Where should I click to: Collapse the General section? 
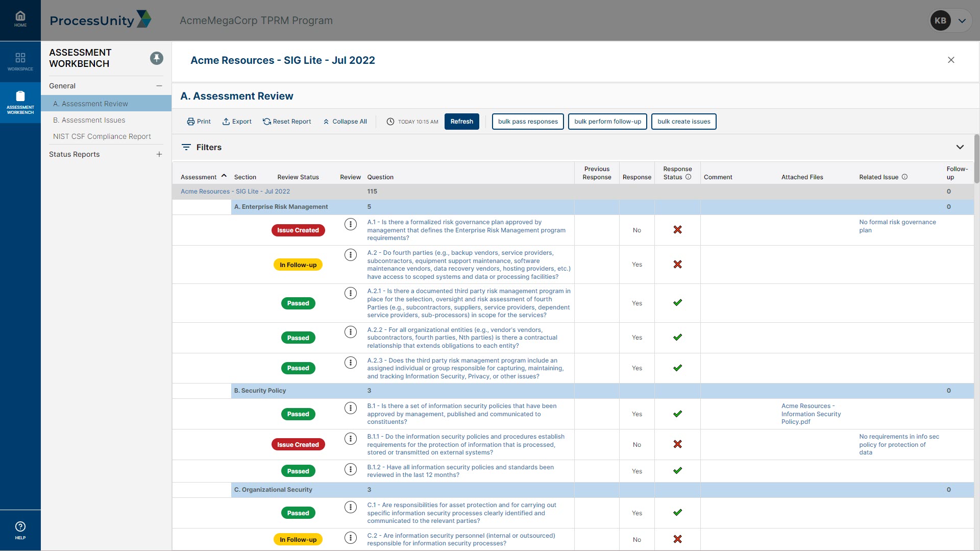[159, 86]
